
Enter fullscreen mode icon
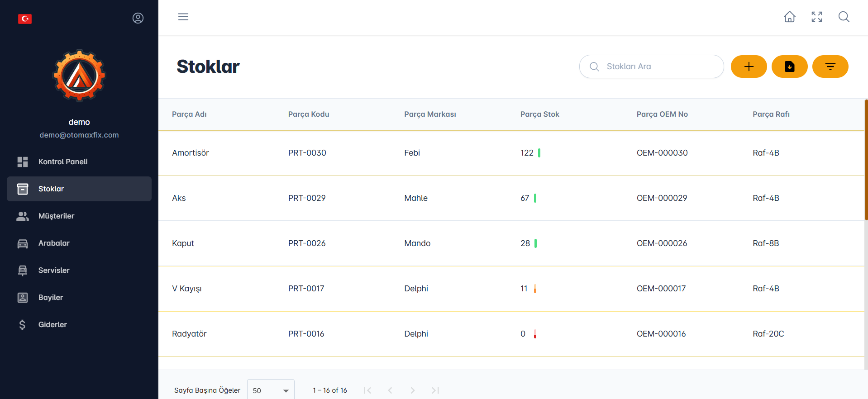click(817, 17)
